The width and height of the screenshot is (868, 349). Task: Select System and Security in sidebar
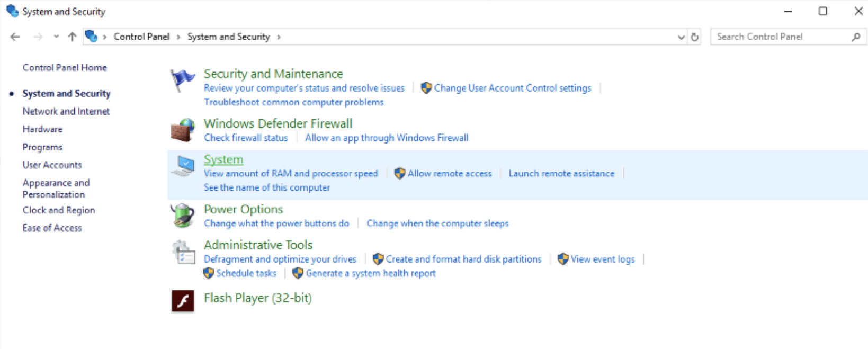click(66, 93)
